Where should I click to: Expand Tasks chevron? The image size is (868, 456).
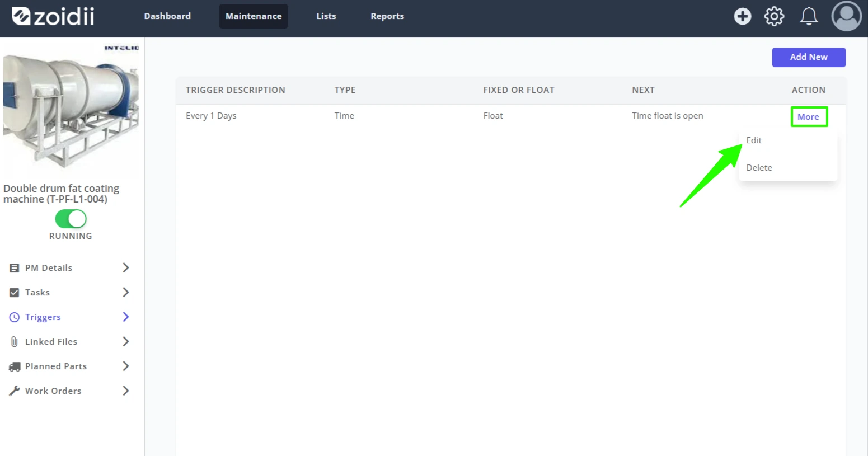(126, 293)
